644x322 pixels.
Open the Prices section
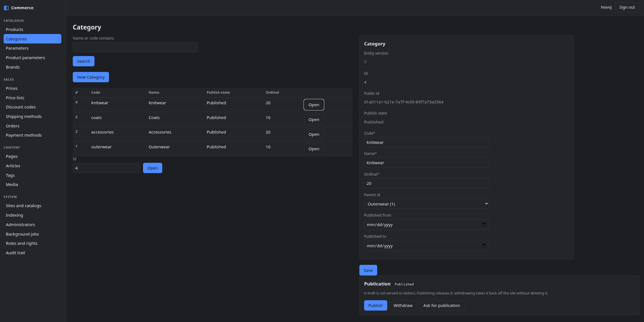[32, 88]
